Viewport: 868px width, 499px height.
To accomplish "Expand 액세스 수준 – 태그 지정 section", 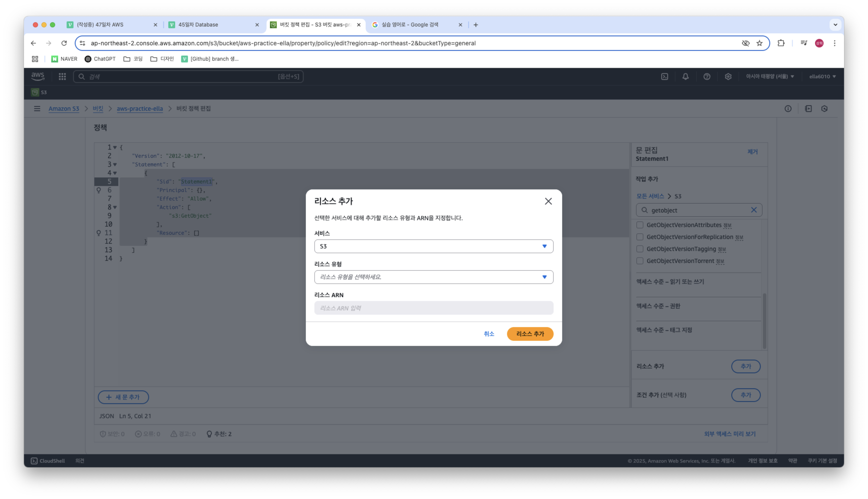I will tap(664, 330).
